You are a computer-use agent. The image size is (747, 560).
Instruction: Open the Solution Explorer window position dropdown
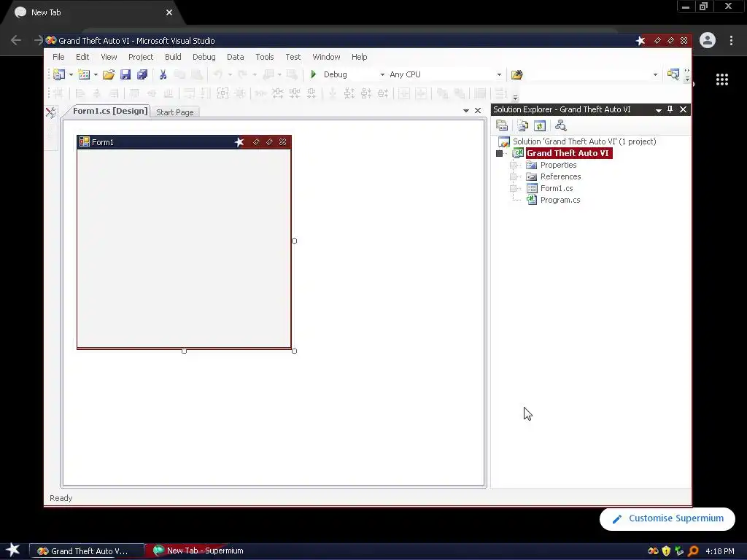pos(659,110)
